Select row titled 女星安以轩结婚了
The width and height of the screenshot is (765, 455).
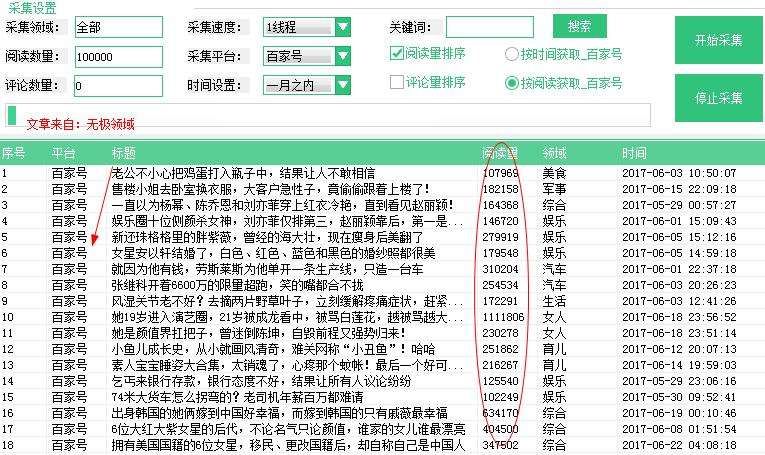coord(382,253)
